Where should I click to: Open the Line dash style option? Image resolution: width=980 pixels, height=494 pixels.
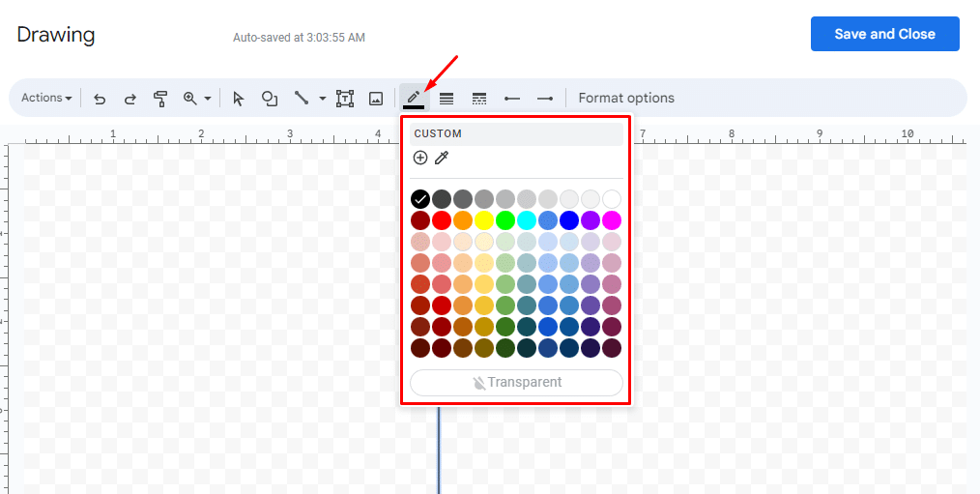478,98
